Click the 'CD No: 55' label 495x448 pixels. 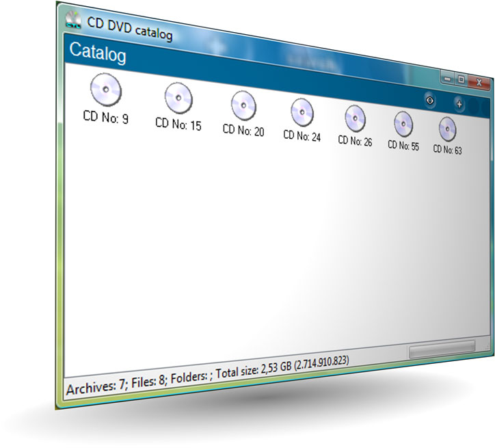[403, 146]
